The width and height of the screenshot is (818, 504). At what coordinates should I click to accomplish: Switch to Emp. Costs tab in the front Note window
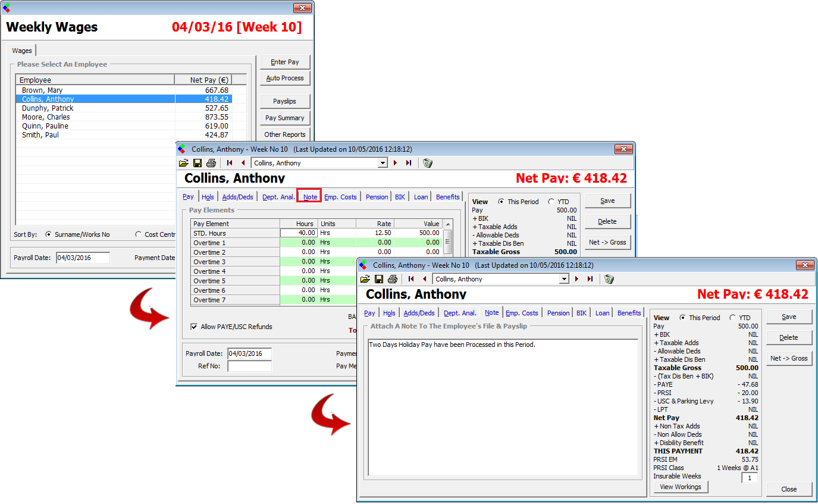click(x=522, y=313)
